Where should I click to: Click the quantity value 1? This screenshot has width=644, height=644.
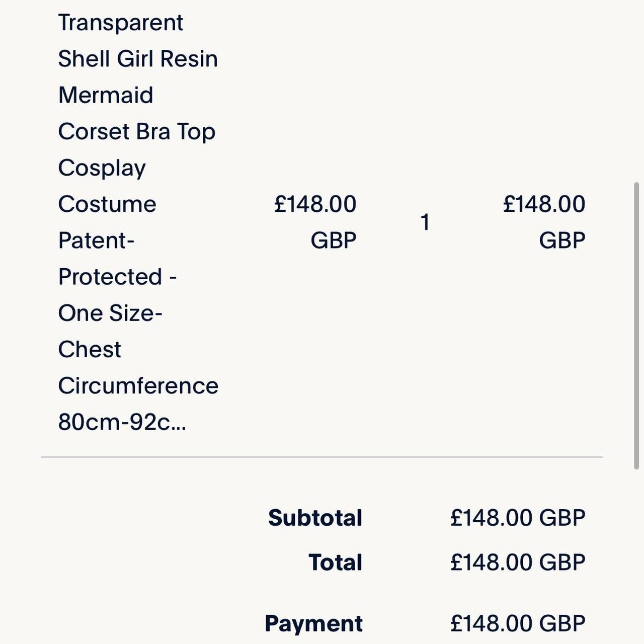425,222
